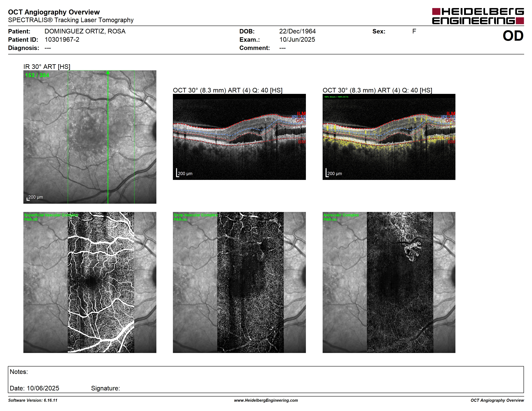Click the Sex value 'F'
The height and width of the screenshot is (411, 532).
[x=414, y=31]
